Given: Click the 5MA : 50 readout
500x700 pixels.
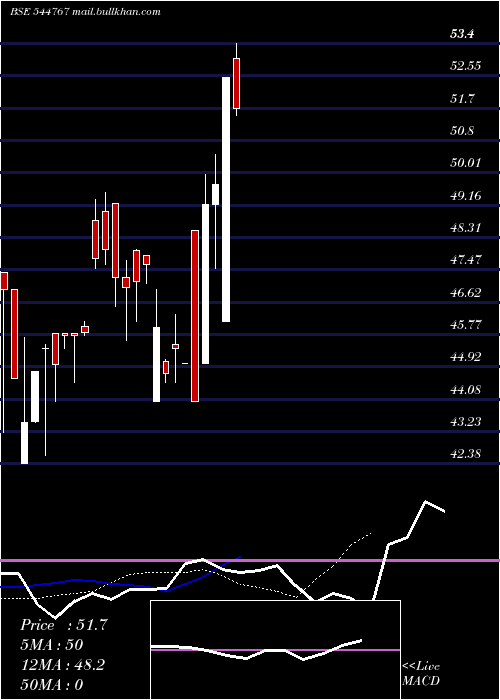Looking at the screenshot, I should [x=51, y=645].
